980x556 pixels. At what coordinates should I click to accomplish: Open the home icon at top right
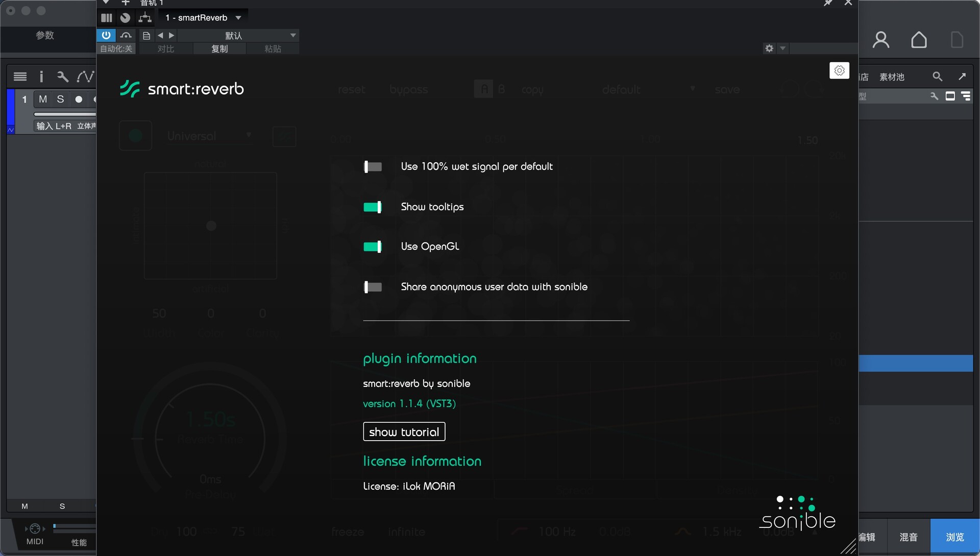pyautogui.click(x=919, y=40)
